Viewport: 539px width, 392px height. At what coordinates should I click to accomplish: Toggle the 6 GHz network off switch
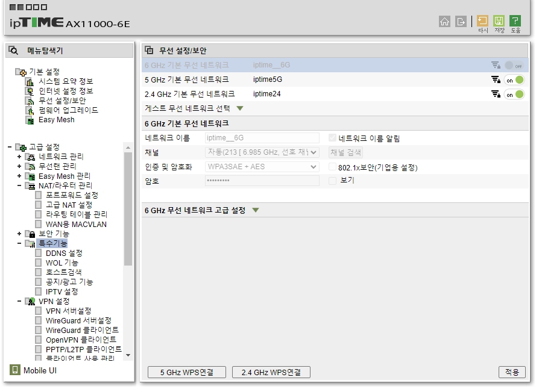(514, 65)
